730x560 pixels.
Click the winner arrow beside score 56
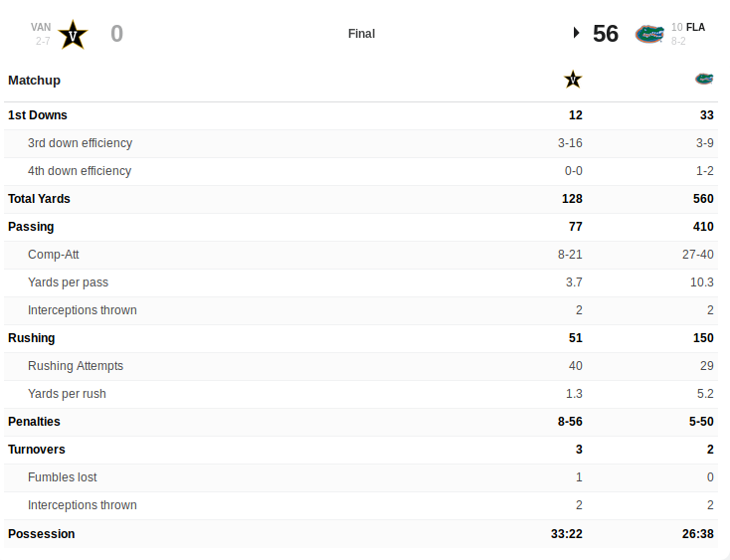point(577,33)
